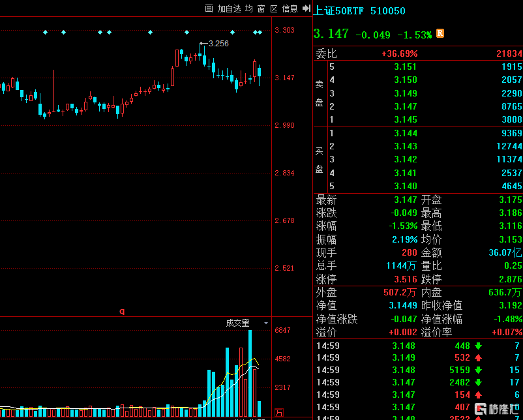Click the 溢价率 value +0.07%
Viewport: 523px width, 420px height.
(x=507, y=332)
